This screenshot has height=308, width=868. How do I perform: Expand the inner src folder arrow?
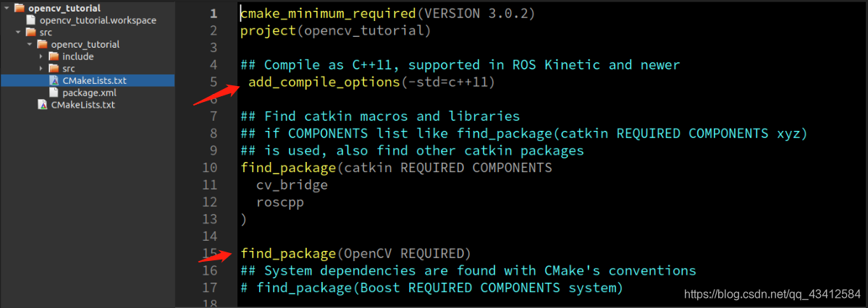click(x=41, y=69)
